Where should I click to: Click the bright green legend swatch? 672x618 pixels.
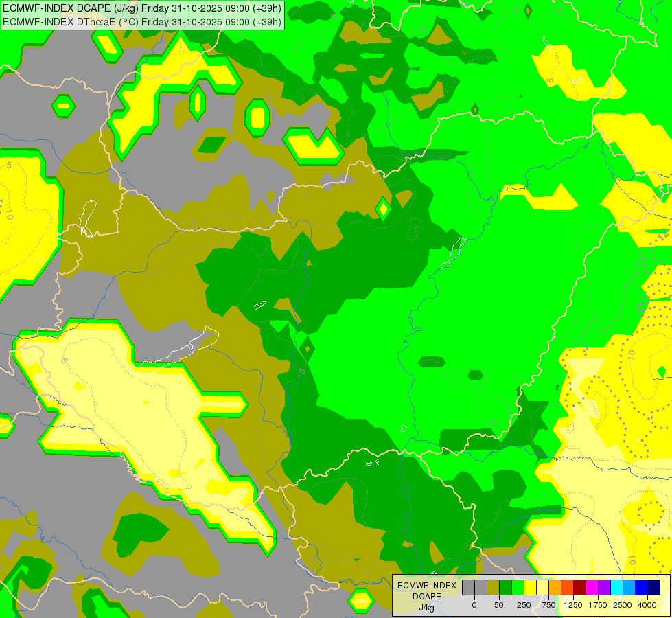518,587
